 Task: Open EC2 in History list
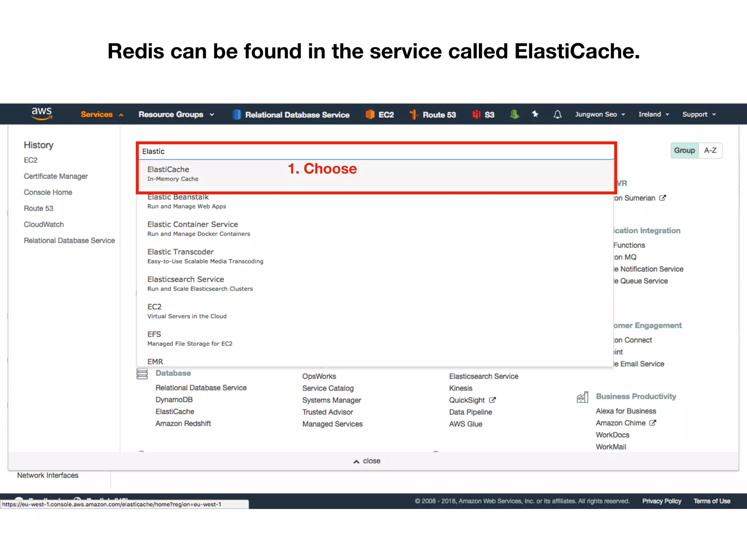point(31,160)
